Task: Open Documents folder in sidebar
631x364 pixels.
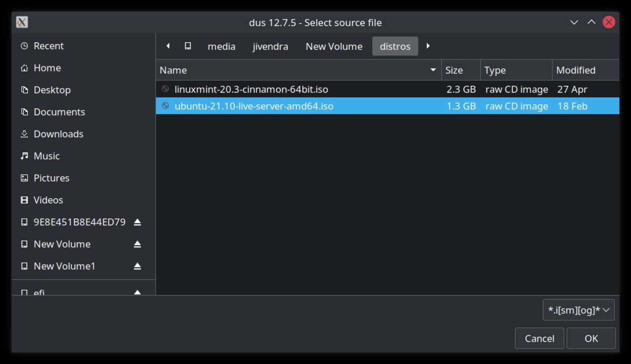Action: click(x=83, y=112)
